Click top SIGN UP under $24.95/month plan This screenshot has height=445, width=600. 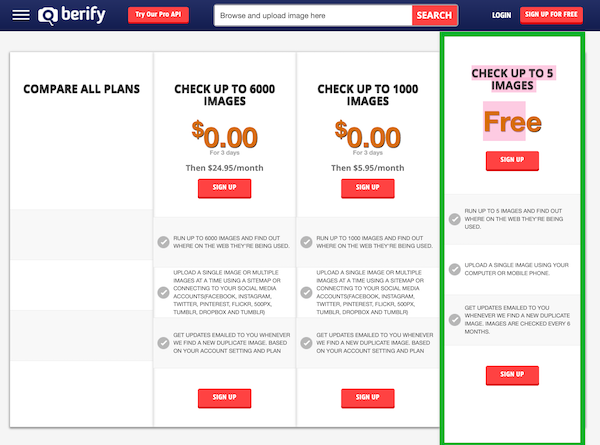[225, 188]
